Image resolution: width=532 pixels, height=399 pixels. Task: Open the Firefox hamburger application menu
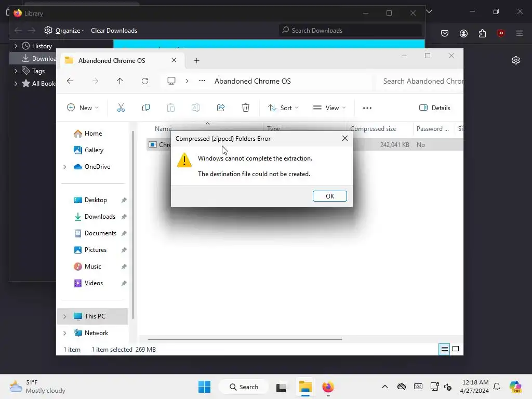[x=519, y=33]
